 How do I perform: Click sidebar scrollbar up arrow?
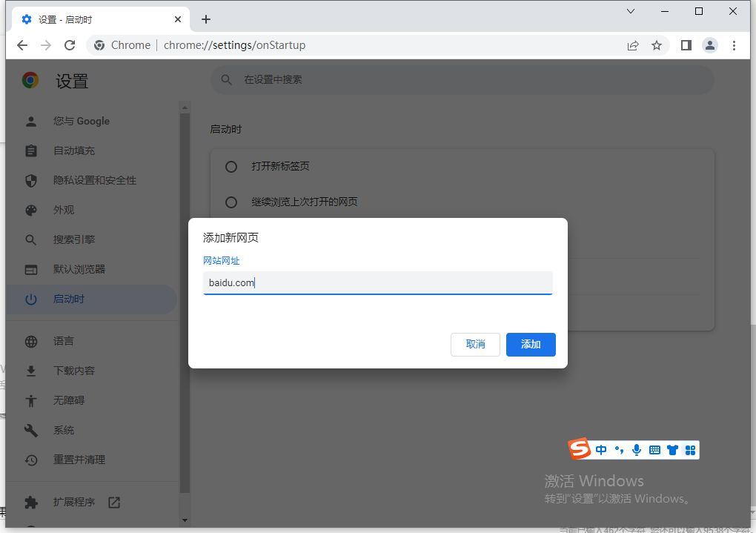point(185,107)
